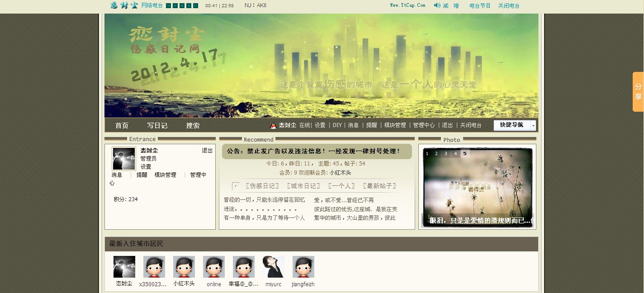644x293 pixels.
Task: Switch to 〖一个人〗 tab
Action: [x=341, y=186]
